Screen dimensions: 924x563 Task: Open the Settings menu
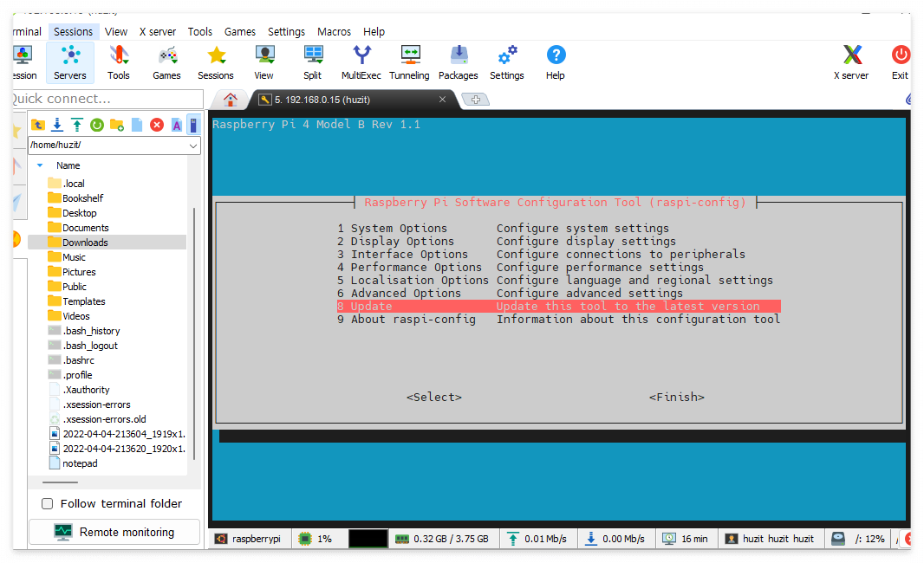[x=286, y=32]
